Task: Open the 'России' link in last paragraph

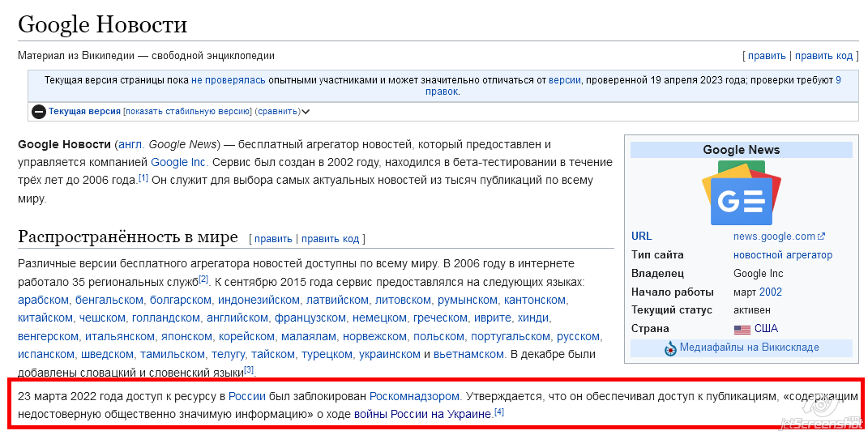Action: [247, 396]
